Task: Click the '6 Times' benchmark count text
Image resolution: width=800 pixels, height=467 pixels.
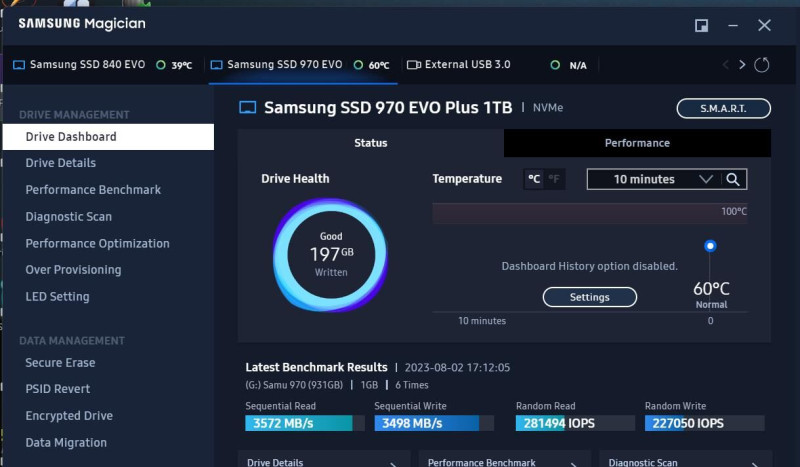Action: (x=412, y=385)
